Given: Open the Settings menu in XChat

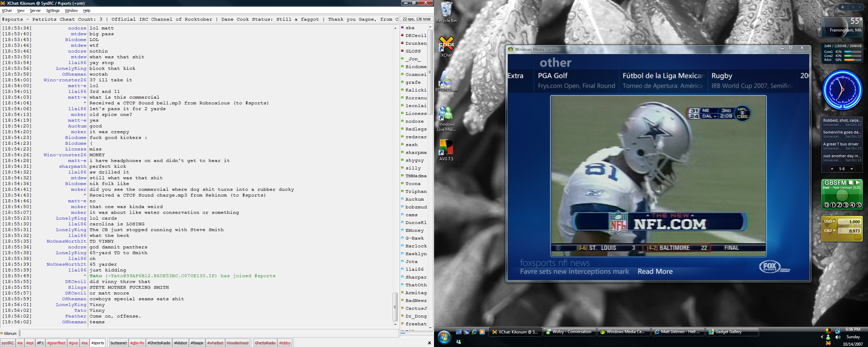Looking at the screenshot, I should point(53,11).
